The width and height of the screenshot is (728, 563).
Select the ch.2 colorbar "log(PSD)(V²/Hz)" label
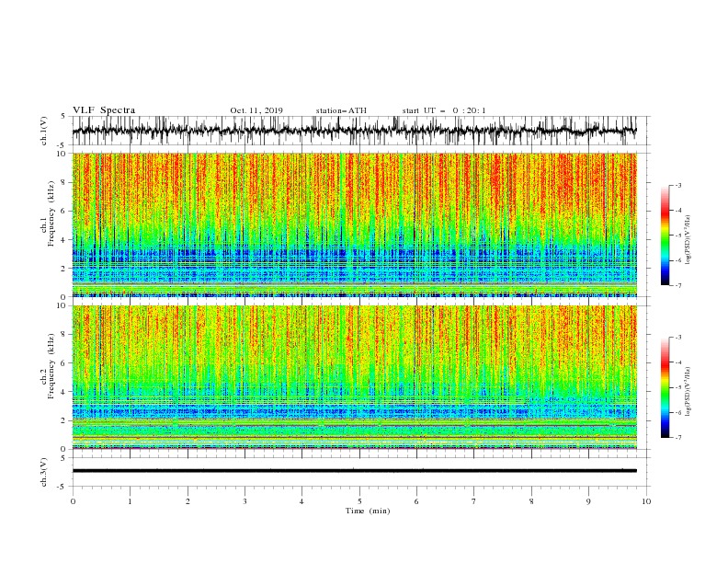pyautogui.click(x=688, y=391)
